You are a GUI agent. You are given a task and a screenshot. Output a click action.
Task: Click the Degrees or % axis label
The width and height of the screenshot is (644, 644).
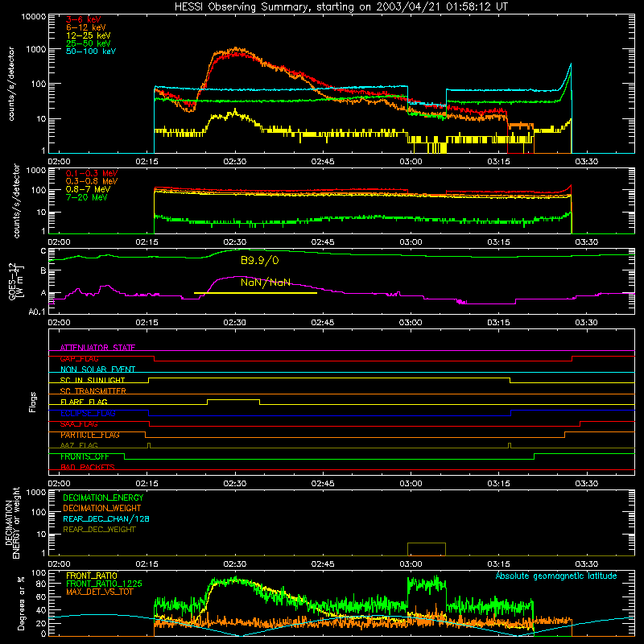click(x=22, y=603)
